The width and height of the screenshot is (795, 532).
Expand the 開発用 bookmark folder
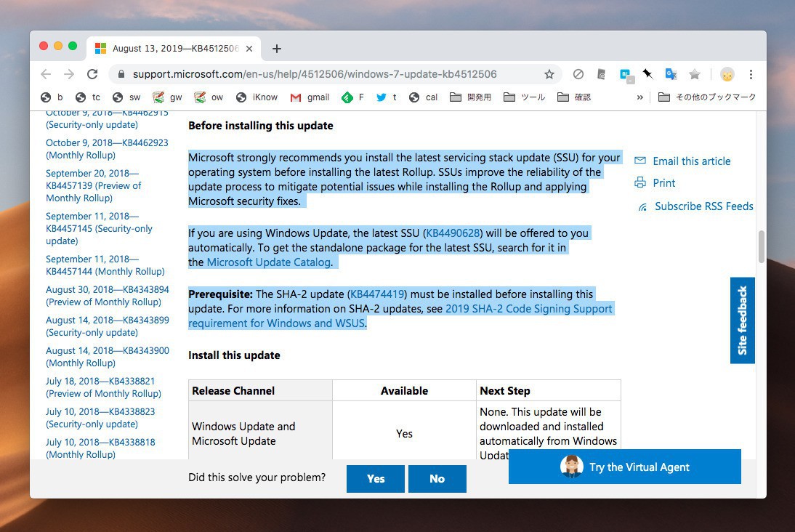click(470, 97)
